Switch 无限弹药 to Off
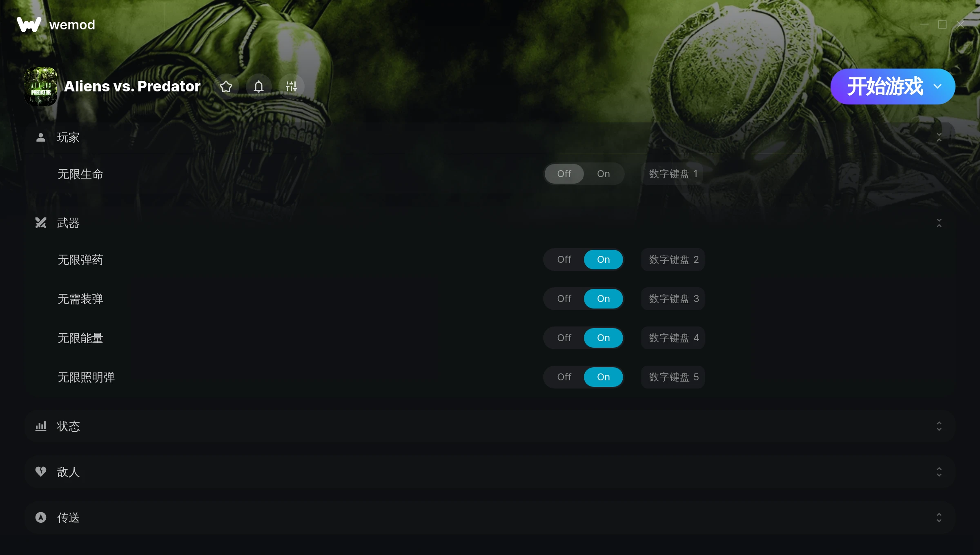 (564, 260)
